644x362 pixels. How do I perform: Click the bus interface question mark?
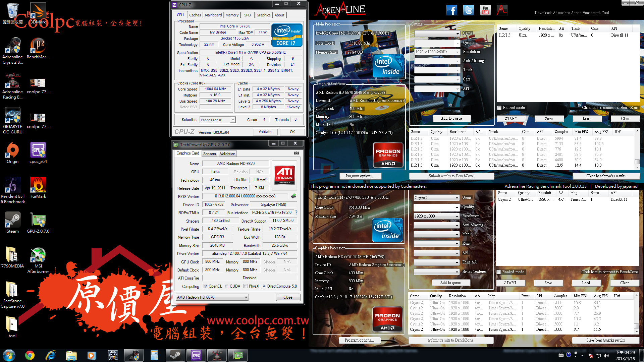coord(296,213)
